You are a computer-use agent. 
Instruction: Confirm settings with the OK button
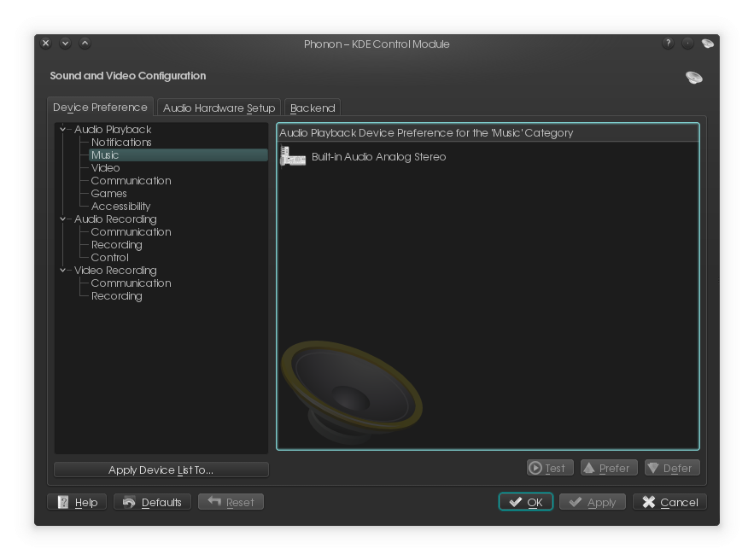tap(525, 502)
